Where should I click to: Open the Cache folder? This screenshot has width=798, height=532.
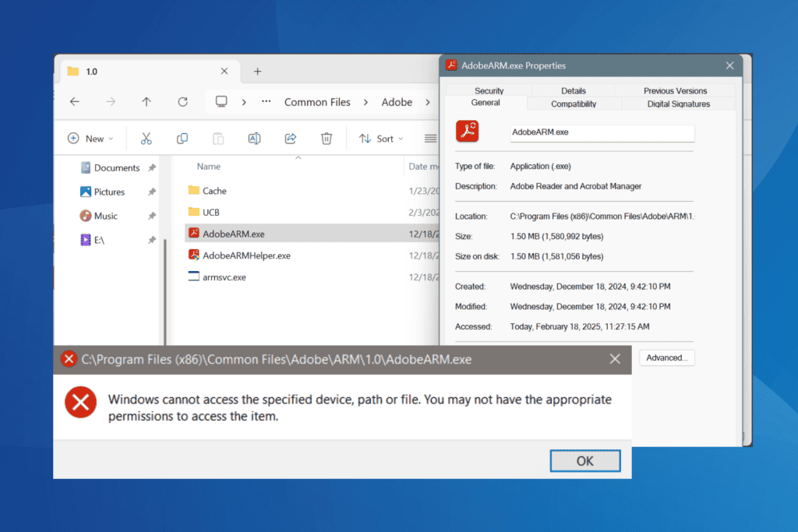pyautogui.click(x=215, y=190)
